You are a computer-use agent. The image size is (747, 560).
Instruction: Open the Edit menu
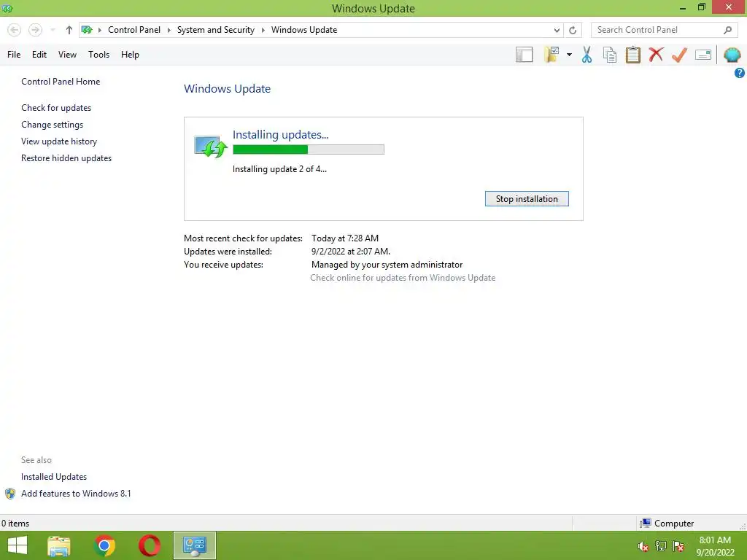point(39,54)
